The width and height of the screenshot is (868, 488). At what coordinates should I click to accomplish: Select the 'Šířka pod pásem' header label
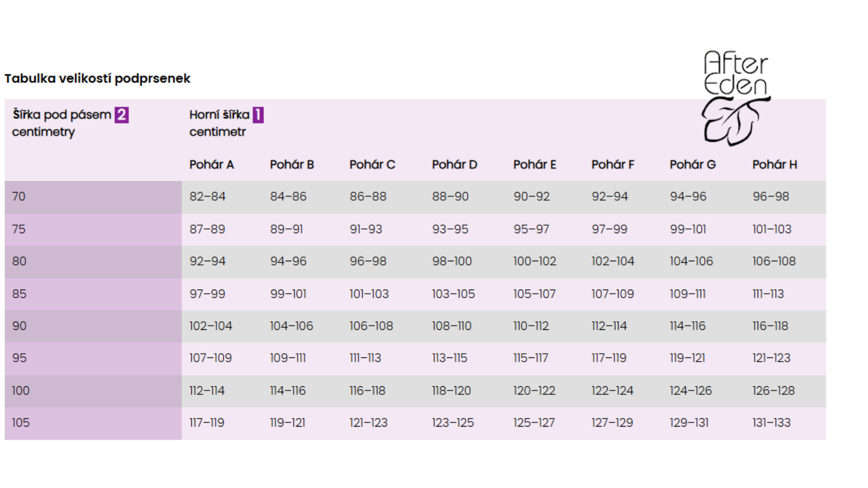[62, 115]
